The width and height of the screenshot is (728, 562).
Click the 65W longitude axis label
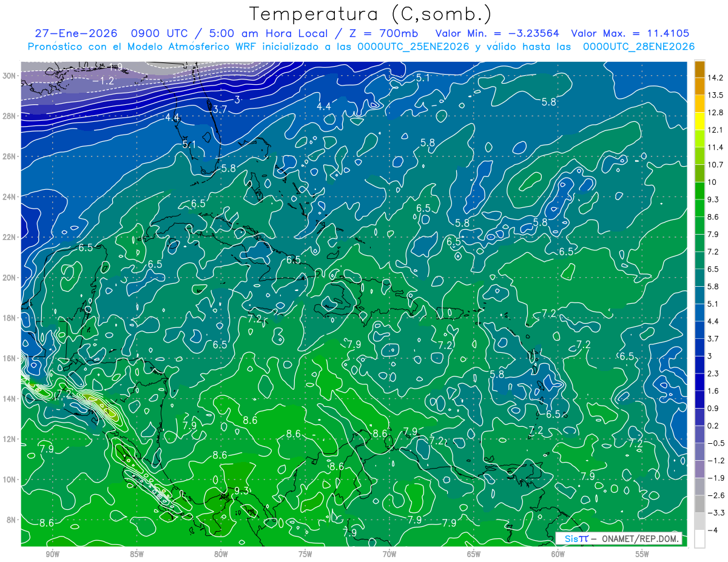(474, 554)
